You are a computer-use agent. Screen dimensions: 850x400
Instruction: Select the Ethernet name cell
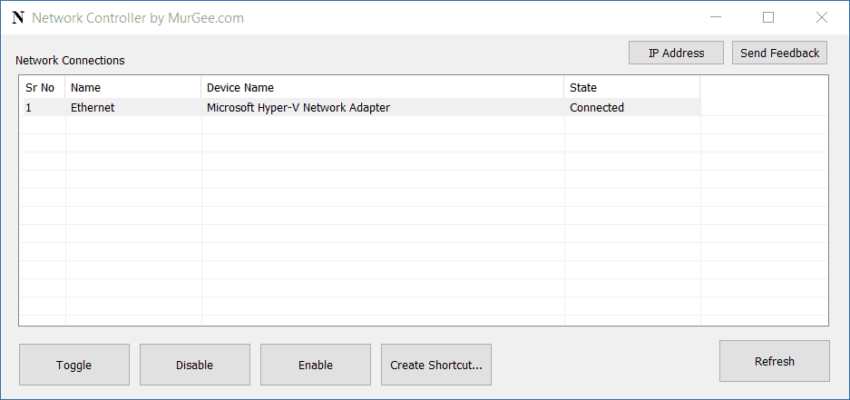[x=133, y=107]
